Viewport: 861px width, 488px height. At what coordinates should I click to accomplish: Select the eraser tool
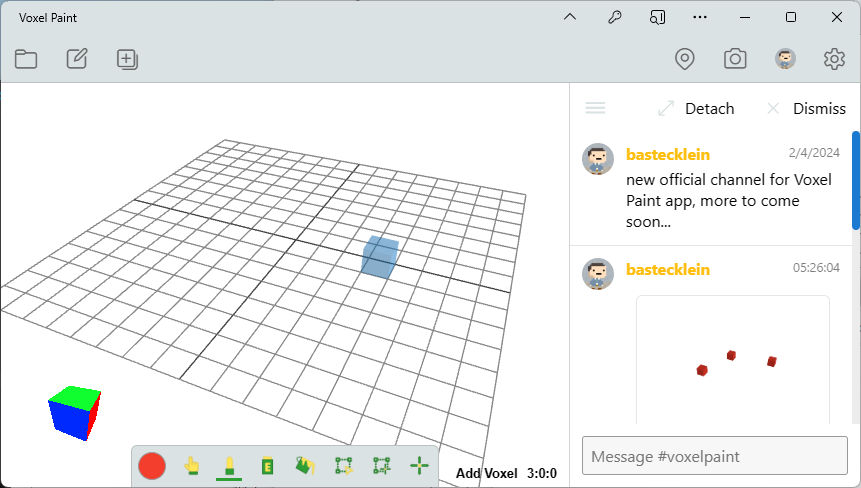267,466
